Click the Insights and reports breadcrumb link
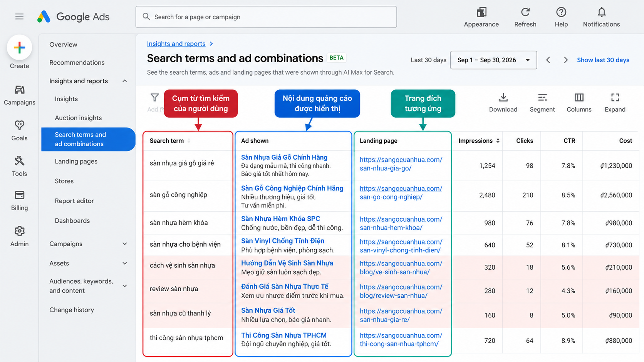This screenshot has width=644, height=362. [x=176, y=44]
